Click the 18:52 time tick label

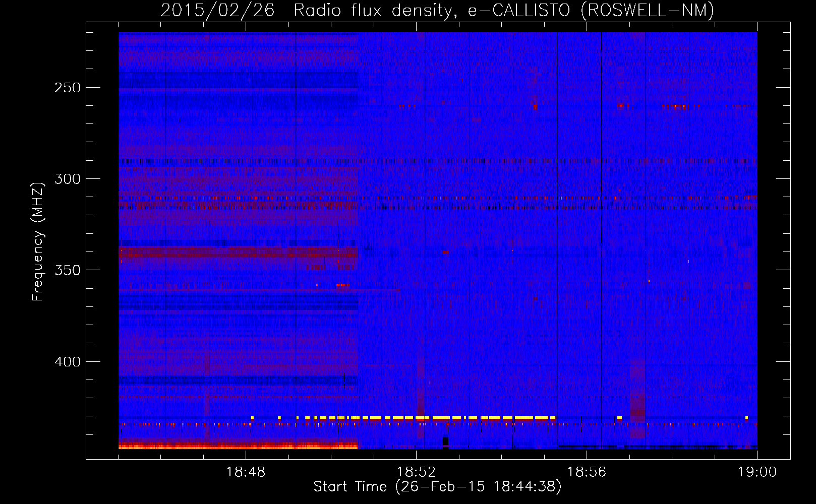[x=417, y=472]
